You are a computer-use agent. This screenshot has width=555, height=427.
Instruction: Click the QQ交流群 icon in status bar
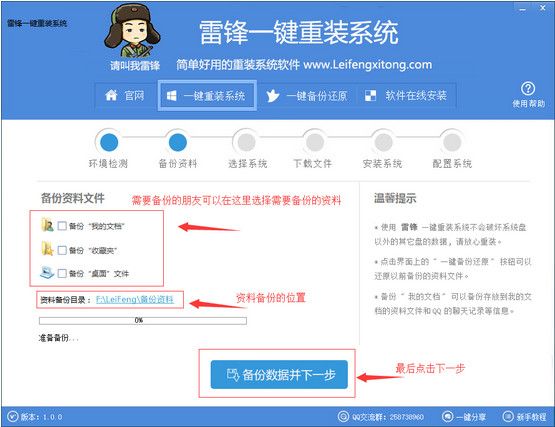[343, 416]
